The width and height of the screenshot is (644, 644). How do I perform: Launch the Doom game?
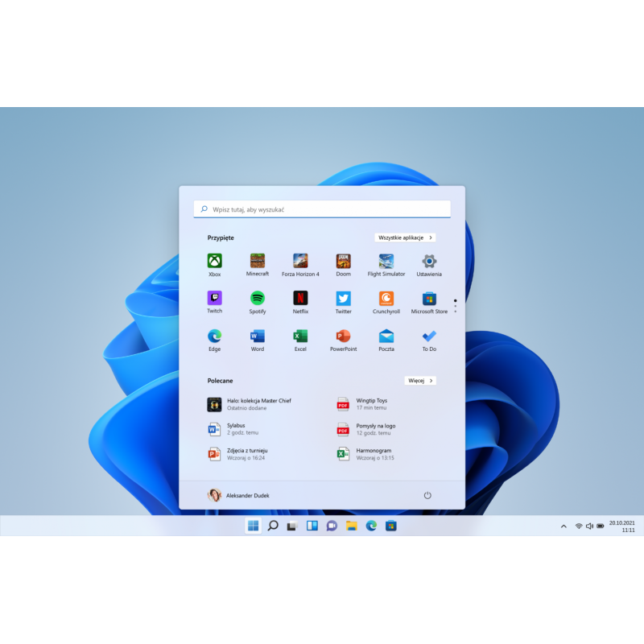[344, 265]
